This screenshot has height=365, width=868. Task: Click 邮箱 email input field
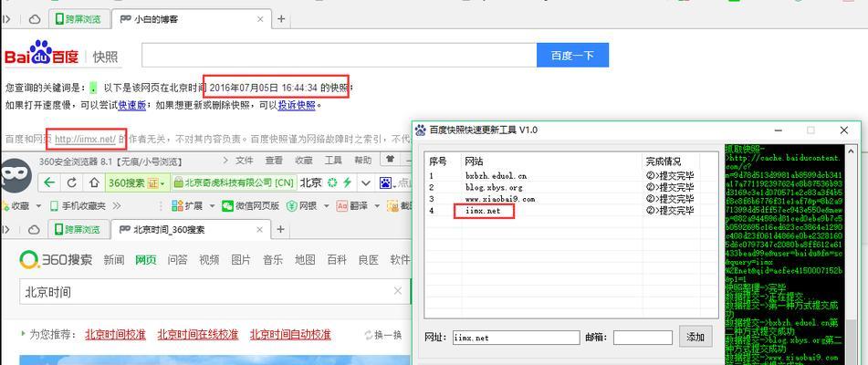643,337
